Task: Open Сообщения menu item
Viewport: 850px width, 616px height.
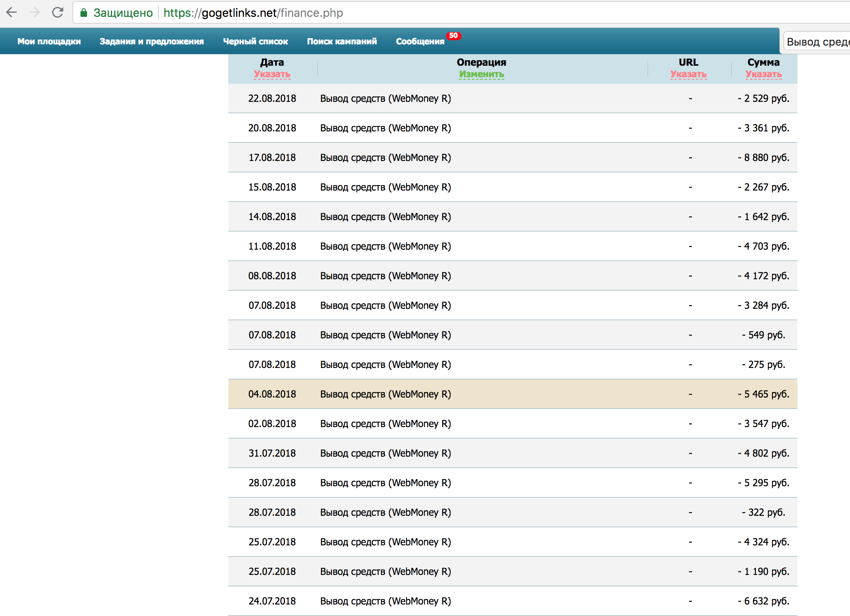Action: tap(420, 41)
